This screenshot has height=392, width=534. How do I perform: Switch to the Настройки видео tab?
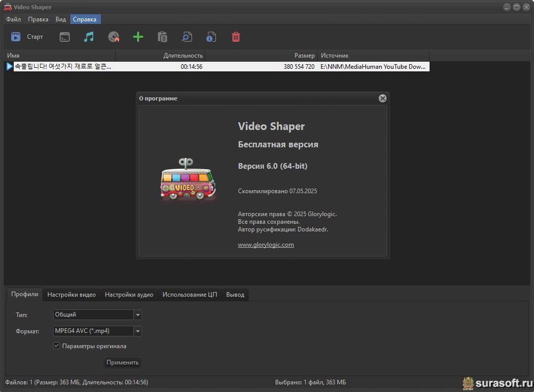point(71,295)
